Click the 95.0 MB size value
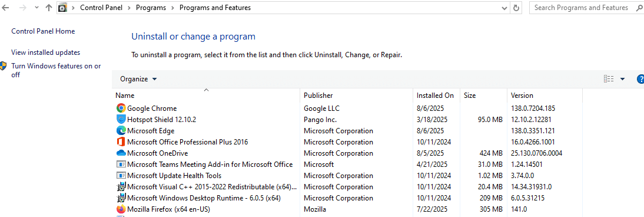644x217 pixels. point(490,120)
